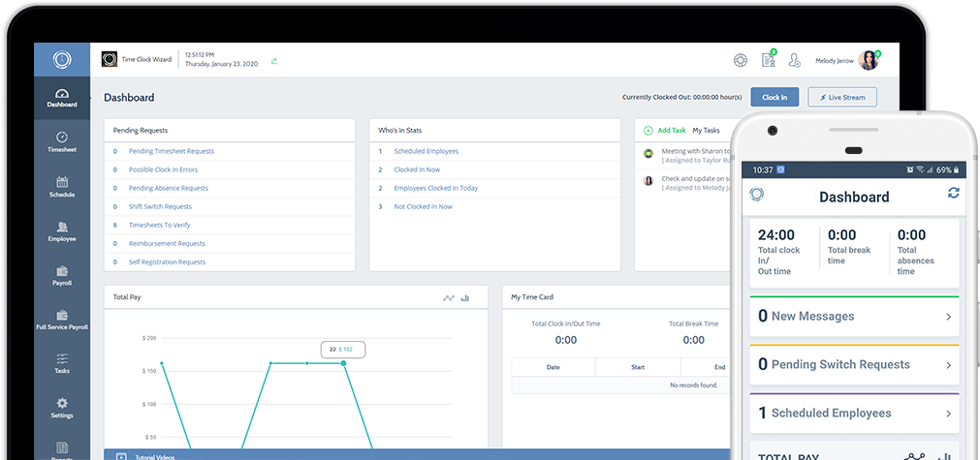The height and width of the screenshot is (460, 980).
Task: Click the highlighted $162 chart data point
Action: click(343, 363)
